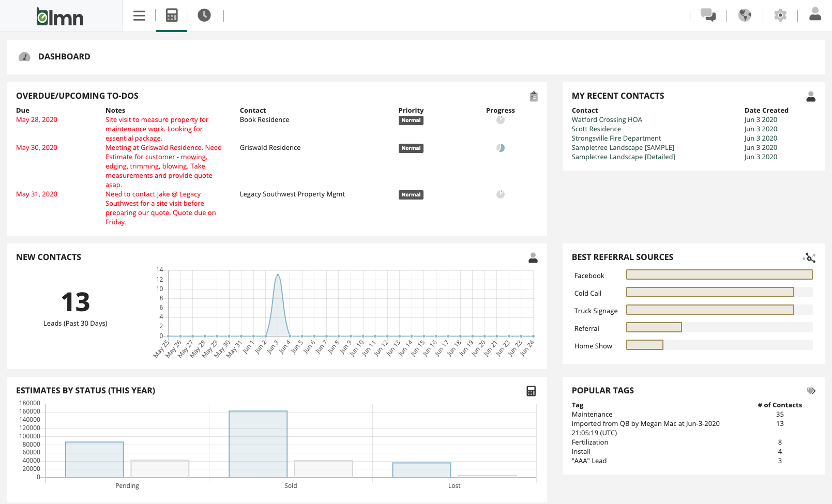
Task: Click due date May 31, 2020
Action: (37, 194)
